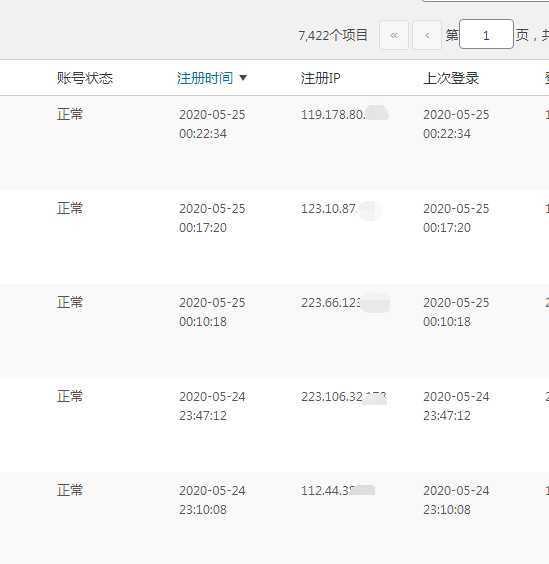Click the 7,422个项目 item count text
This screenshot has width=549, height=564.
tap(333, 35)
